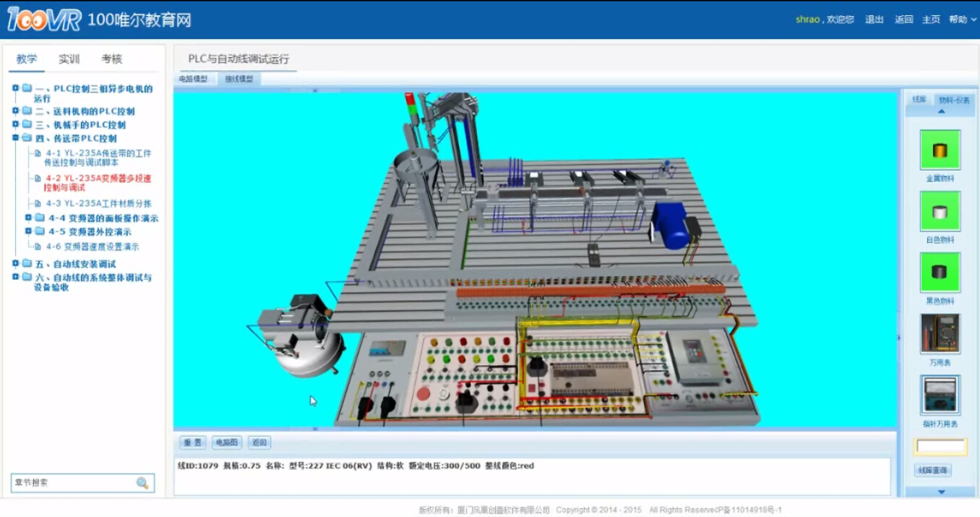Expand the 4-4 变频器的面板操作演示 folder
This screenshot has height=517, width=980.
pos(29,218)
